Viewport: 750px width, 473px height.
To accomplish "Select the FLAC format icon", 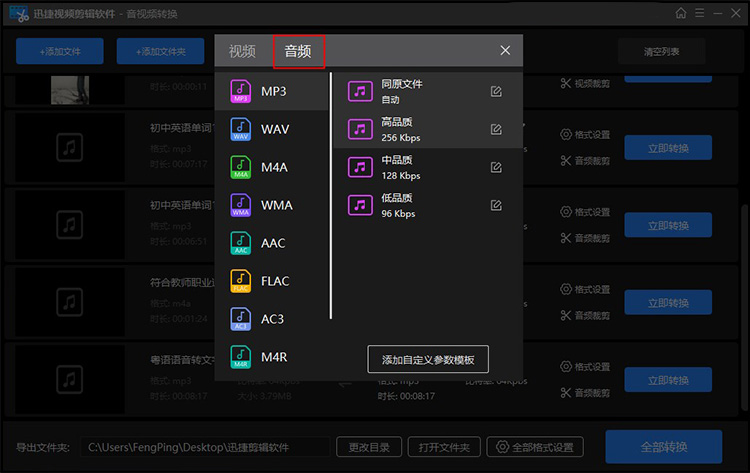I will pos(241,281).
